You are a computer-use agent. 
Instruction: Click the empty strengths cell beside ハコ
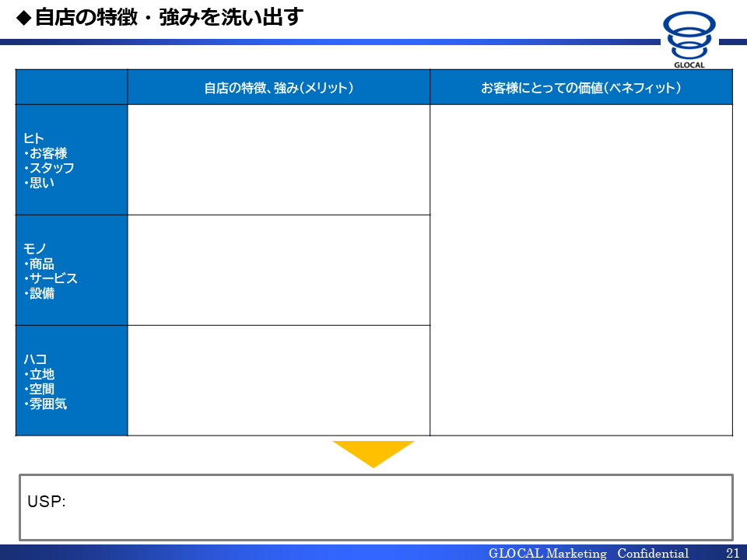279,380
